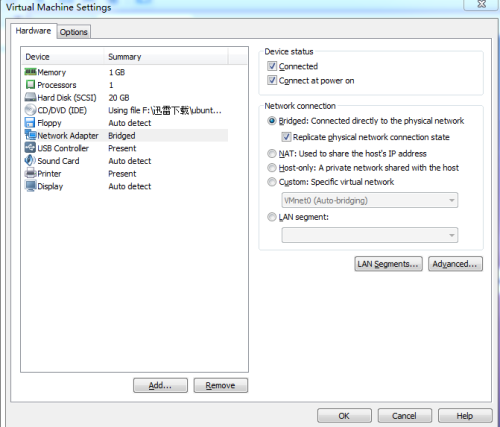500x427 pixels.
Task: Select the Processors row label
Action: [57, 85]
